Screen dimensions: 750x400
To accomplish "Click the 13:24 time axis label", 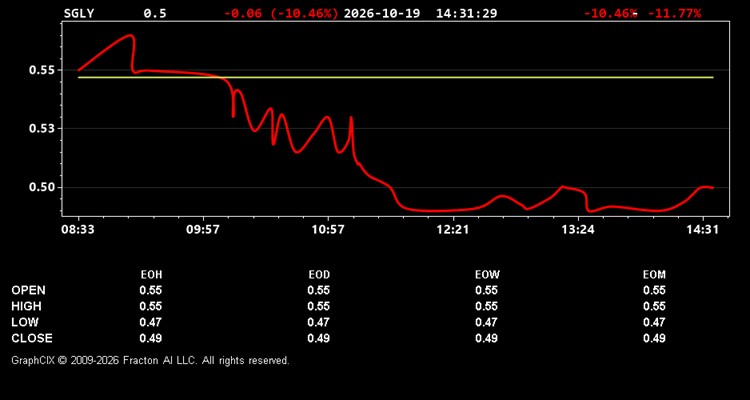I will [578, 230].
